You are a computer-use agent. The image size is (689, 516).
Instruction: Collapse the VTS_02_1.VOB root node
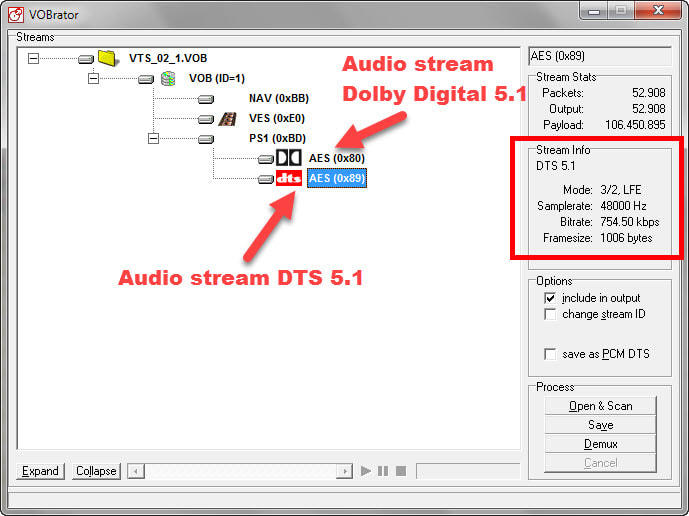pyautogui.click(x=33, y=58)
